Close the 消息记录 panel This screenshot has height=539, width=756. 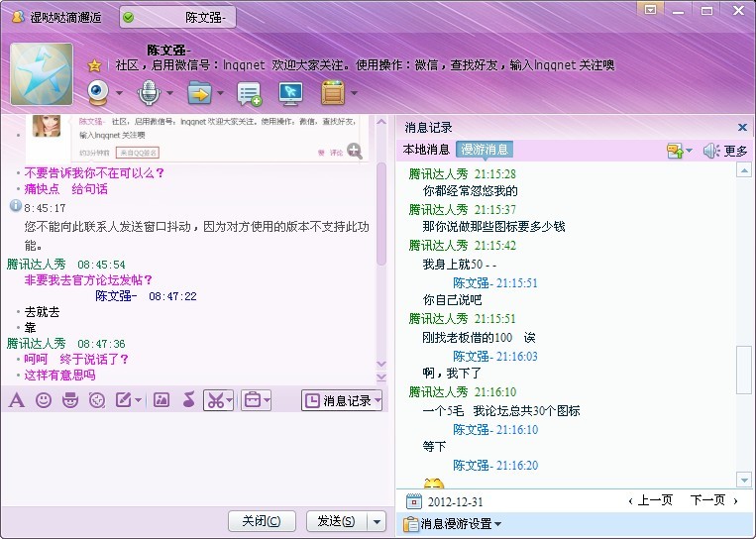coord(742,127)
